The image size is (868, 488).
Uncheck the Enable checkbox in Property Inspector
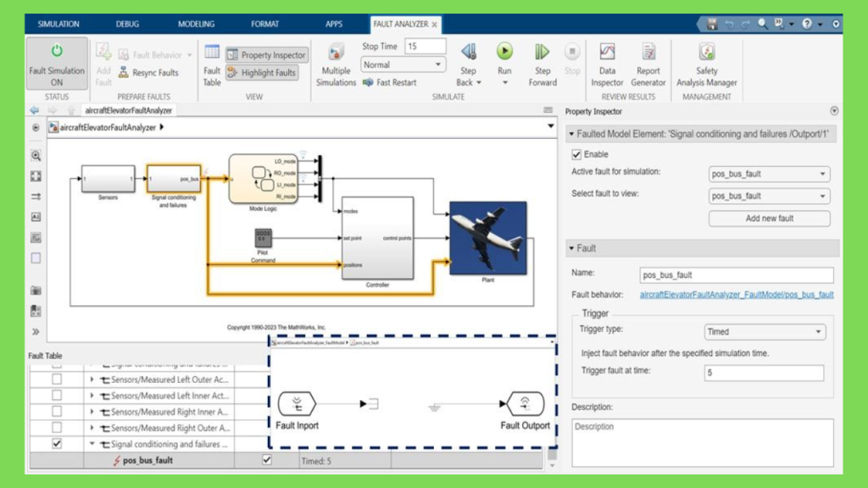point(576,154)
